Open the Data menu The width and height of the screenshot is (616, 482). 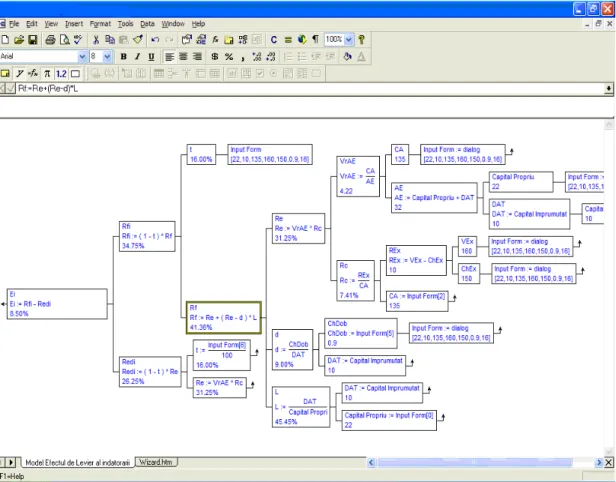tap(147, 24)
